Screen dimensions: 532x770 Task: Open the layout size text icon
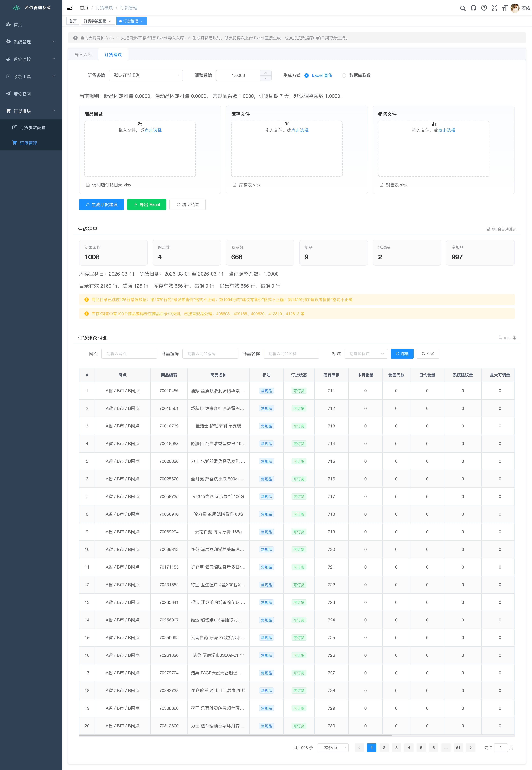(x=505, y=8)
